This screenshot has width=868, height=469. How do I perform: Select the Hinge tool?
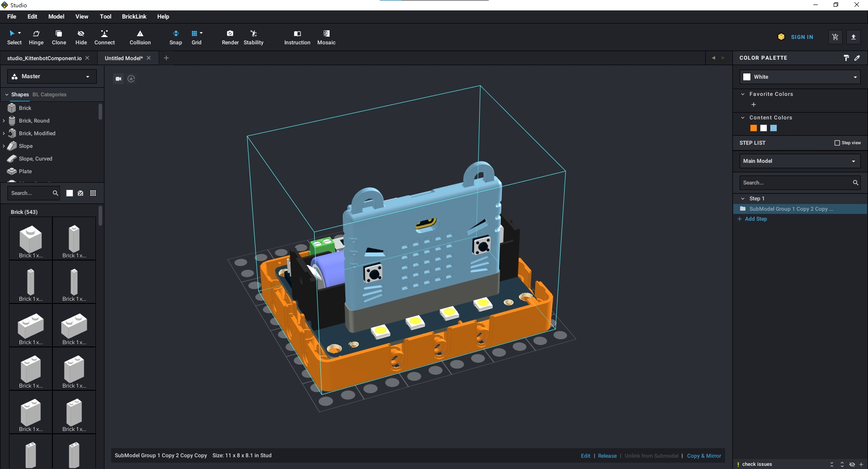pos(36,37)
